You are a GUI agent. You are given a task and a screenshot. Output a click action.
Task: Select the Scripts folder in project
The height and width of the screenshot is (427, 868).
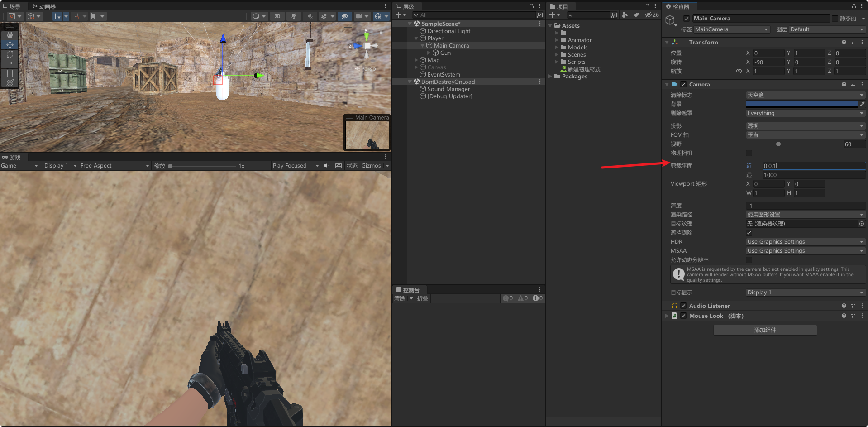tap(577, 62)
